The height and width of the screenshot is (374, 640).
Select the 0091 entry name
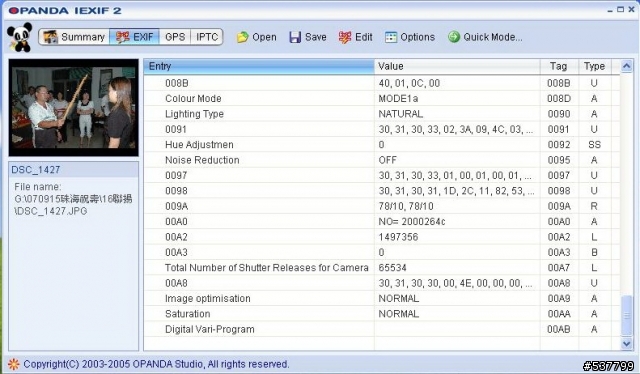pos(176,129)
